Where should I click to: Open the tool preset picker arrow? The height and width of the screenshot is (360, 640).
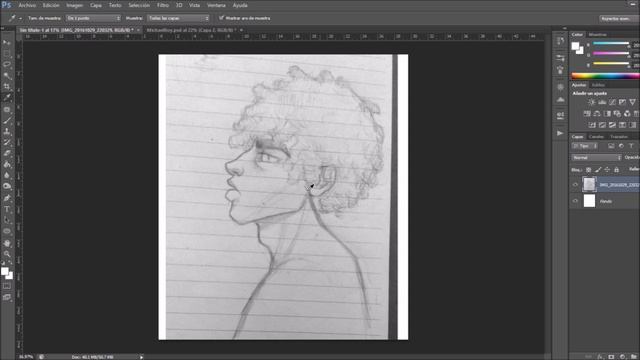20,18
